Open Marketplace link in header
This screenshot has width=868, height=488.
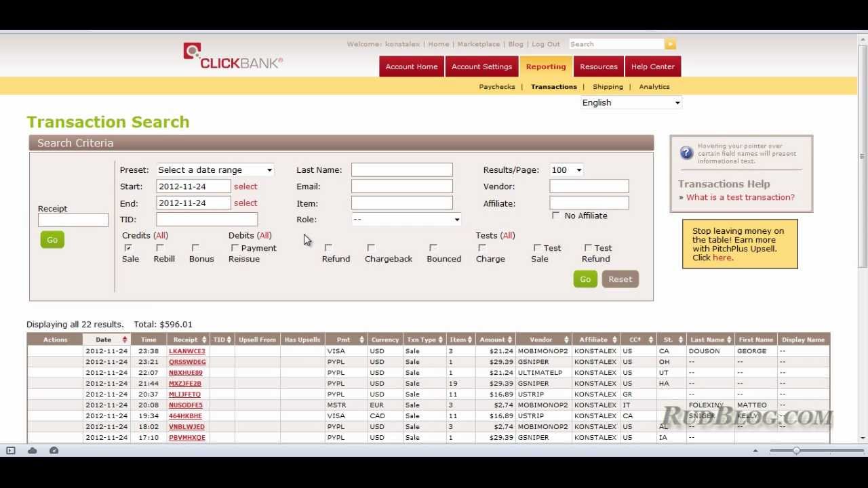pyautogui.click(x=479, y=44)
